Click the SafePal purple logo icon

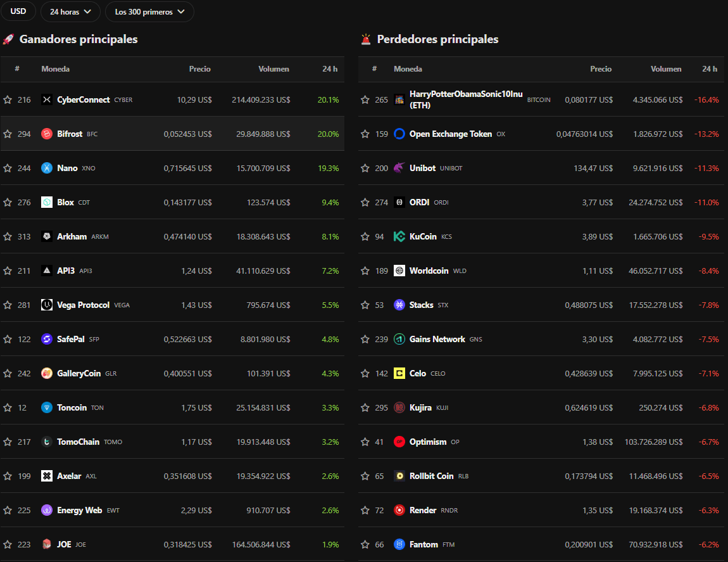click(47, 339)
